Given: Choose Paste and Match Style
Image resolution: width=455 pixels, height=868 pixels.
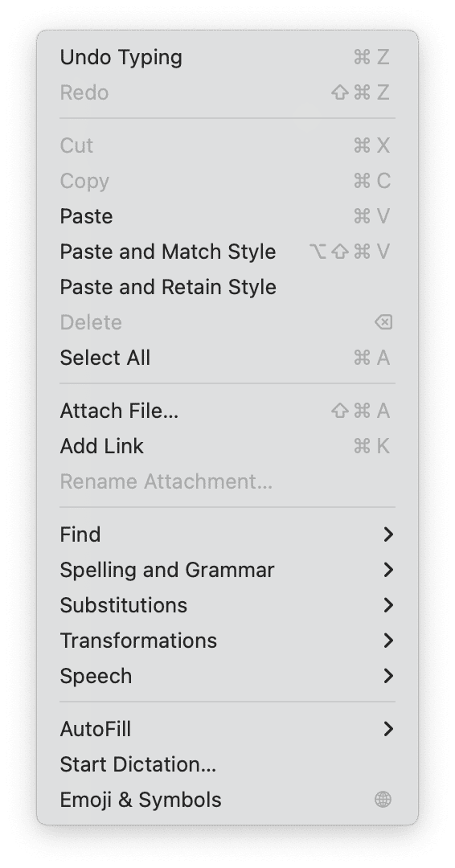Looking at the screenshot, I should pyautogui.click(x=227, y=252).
